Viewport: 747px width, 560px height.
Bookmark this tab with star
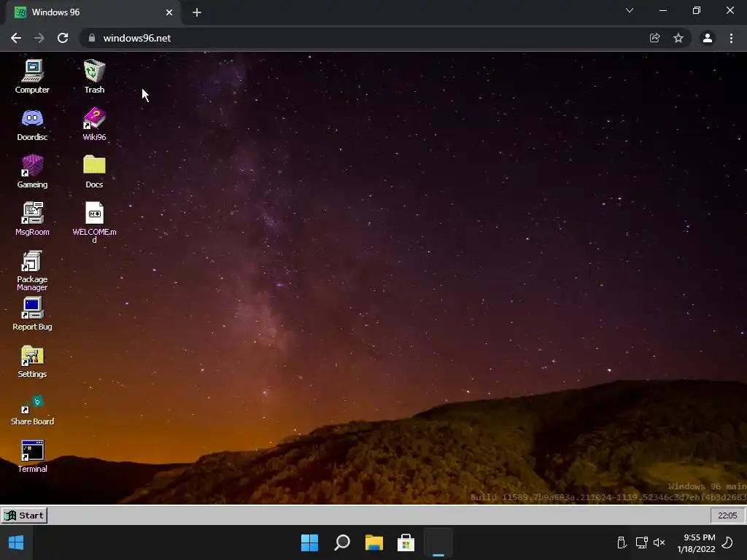(678, 38)
